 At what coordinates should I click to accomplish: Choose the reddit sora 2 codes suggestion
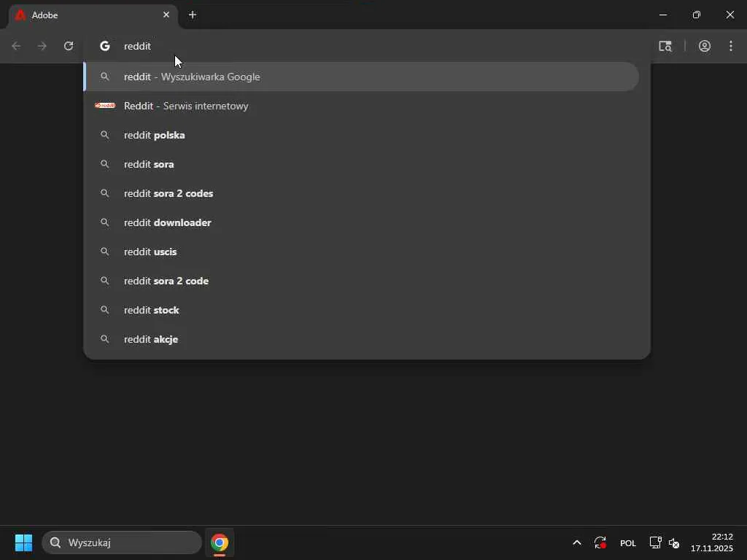[x=361, y=193]
